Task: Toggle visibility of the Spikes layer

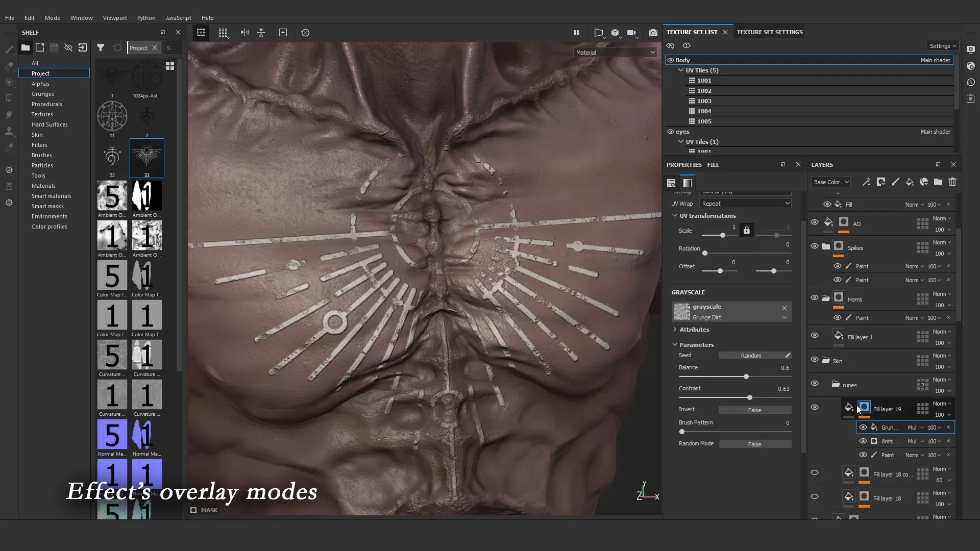Action: click(x=815, y=247)
